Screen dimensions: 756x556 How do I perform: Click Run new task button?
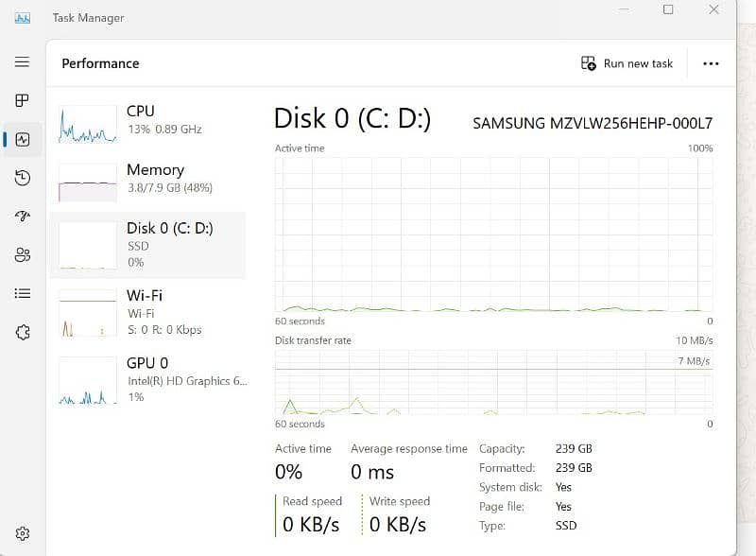(x=627, y=63)
